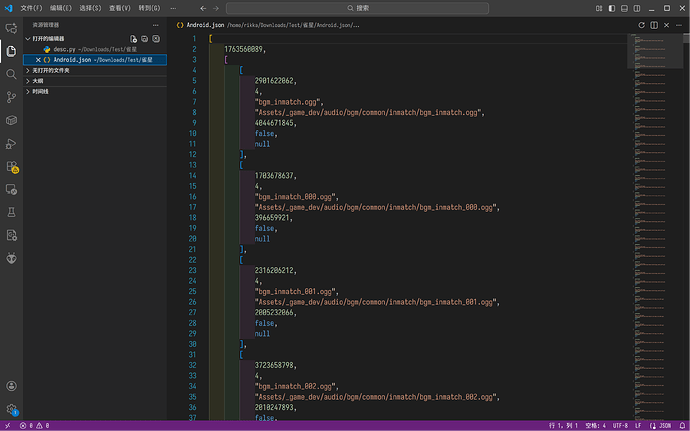Click the notifications bell in status bar
690x431 pixels.
[x=680, y=425]
